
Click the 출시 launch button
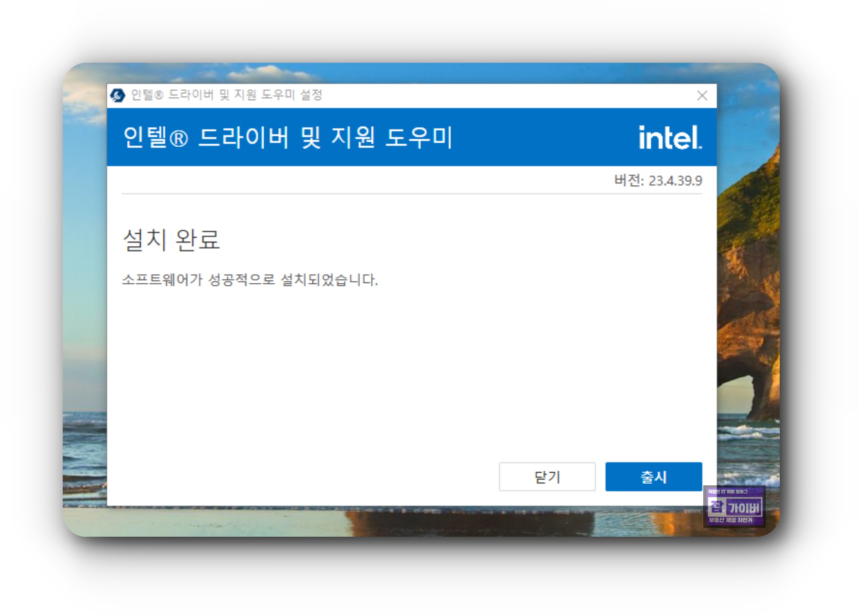pyautogui.click(x=653, y=477)
